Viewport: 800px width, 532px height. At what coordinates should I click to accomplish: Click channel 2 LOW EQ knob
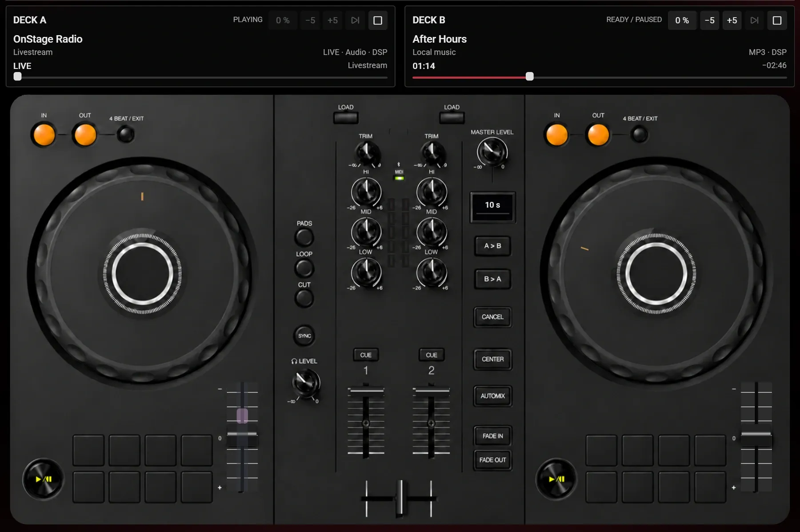(432, 272)
